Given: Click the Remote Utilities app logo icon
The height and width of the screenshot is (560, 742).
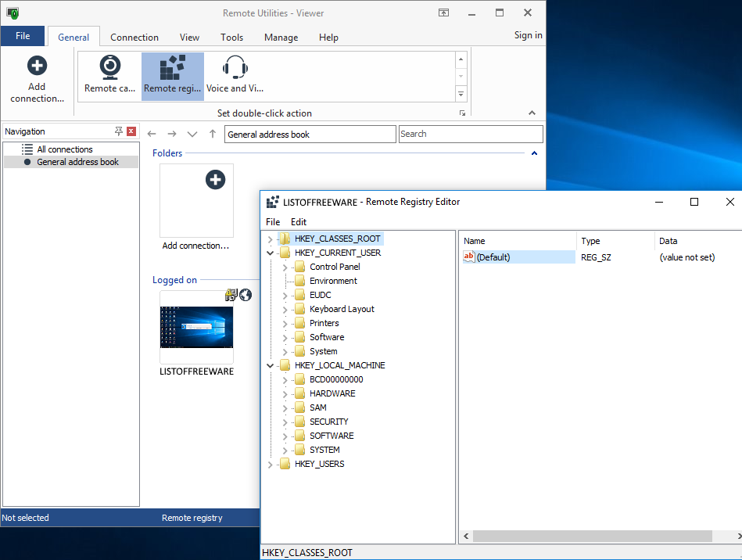Looking at the screenshot, I should (13, 13).
